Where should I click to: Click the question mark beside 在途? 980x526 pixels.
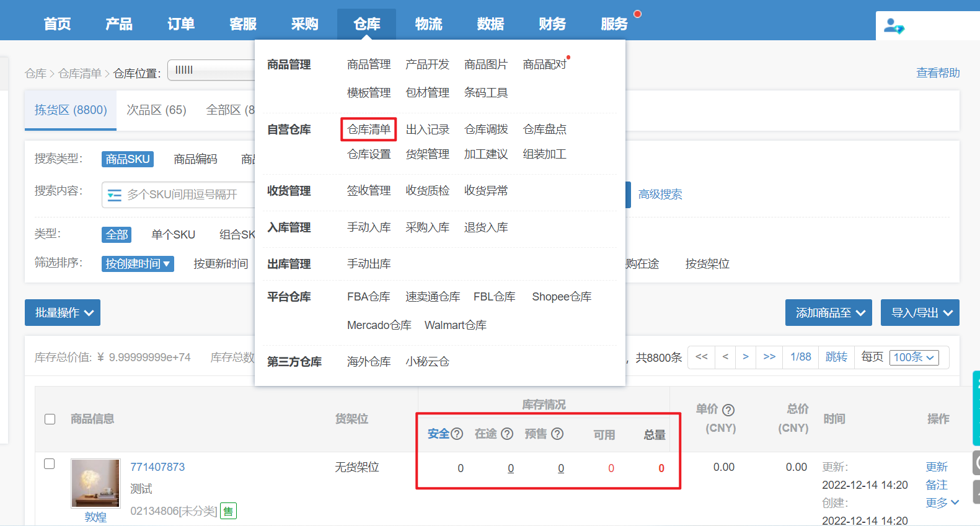coord(507,434)
